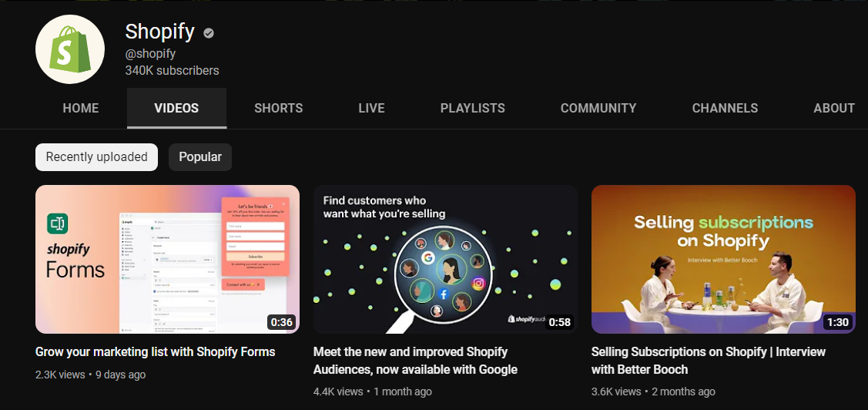
Task: Click '4.4K views • 1 month ago' text
Action: [x=373, y=392]
